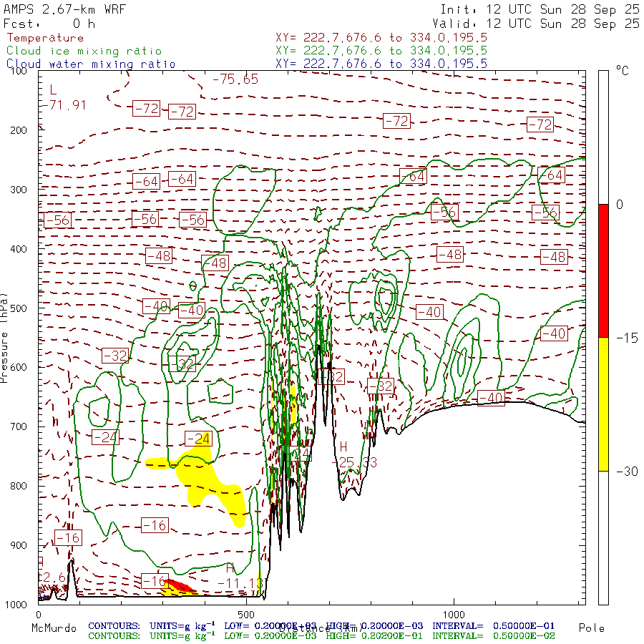644x644 pixels.
Task: Click the yellow segment of the color bar
Action: (x=603, y=404)
